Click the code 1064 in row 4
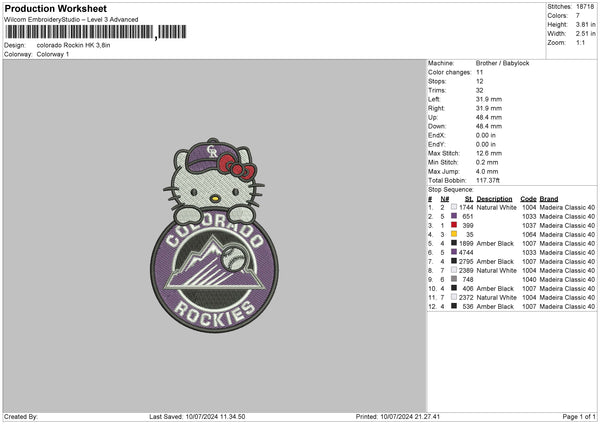 click(529, 235)
